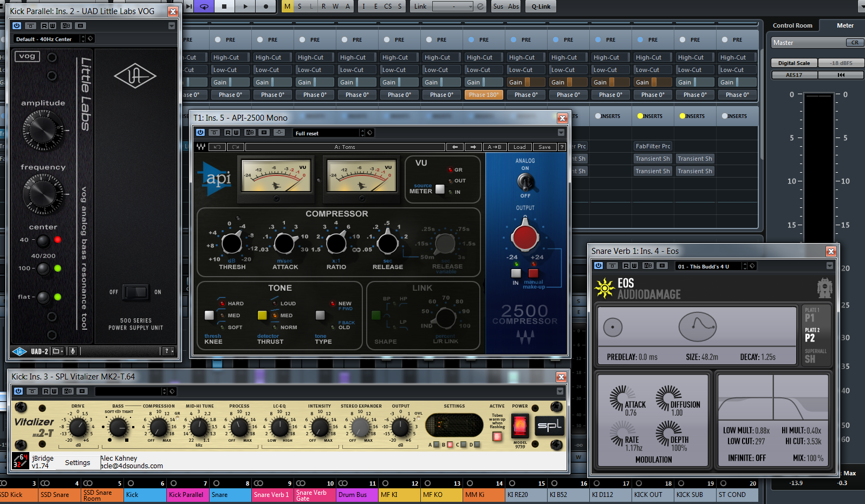865x504 pixels.
Task: Click the UAD-2 logo in VOG footer
Action: tap(31, 351)
